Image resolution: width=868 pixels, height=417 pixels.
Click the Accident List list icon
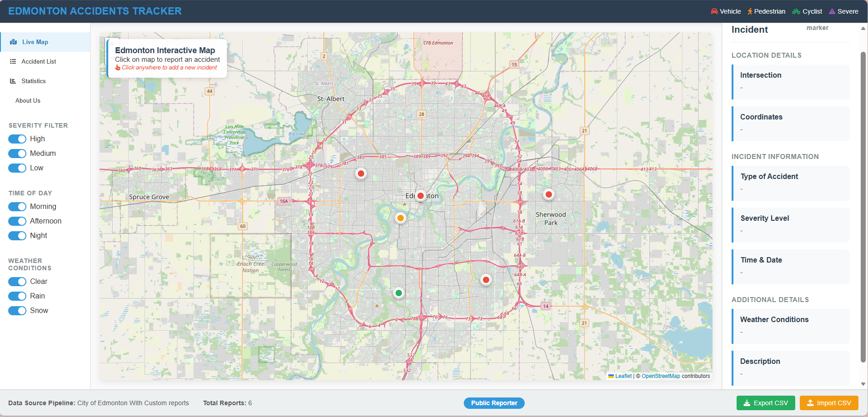[13, 61]
